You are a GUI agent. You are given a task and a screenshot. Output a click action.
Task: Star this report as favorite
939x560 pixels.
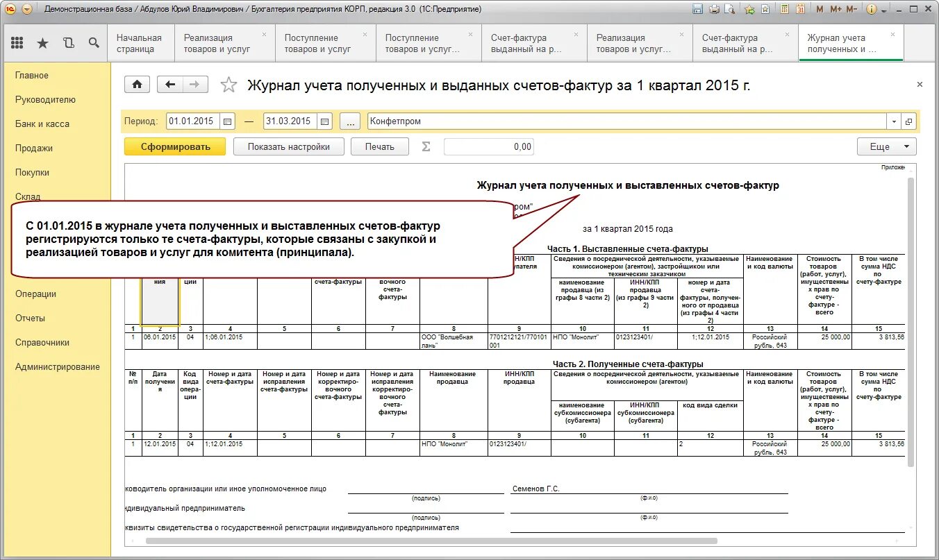point(228,85)
